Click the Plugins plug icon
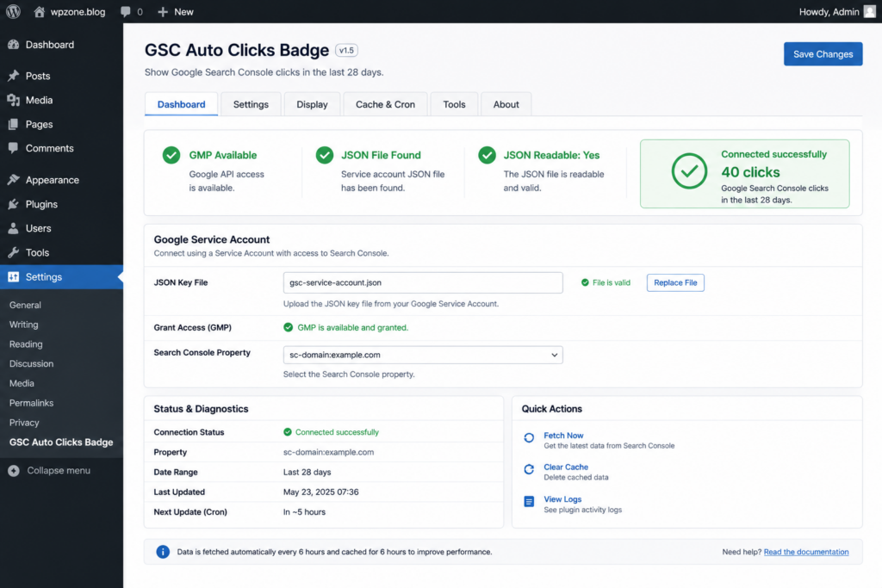Image resolution: width=882 pixels, height=588 pixels. point(14,204)
